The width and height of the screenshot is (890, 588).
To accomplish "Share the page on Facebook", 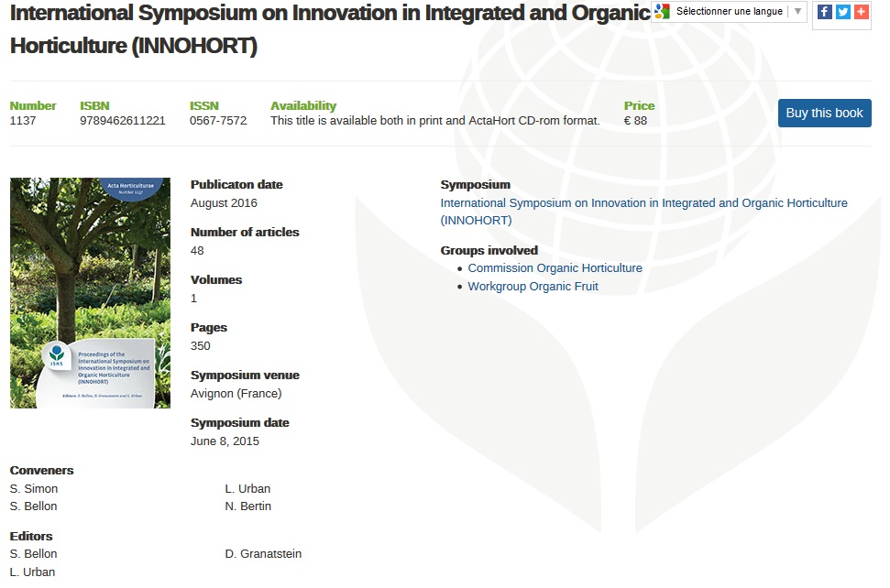I will [x=825, y=12].
